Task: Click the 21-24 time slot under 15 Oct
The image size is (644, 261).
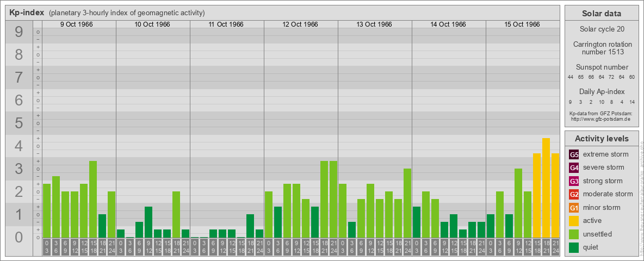Action: (555, 247)
